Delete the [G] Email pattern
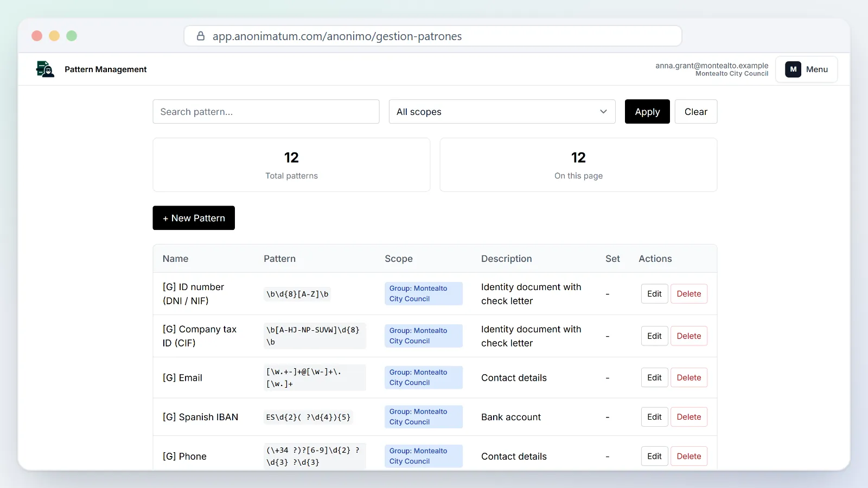 pyautogui.click(x=689, y=378)
